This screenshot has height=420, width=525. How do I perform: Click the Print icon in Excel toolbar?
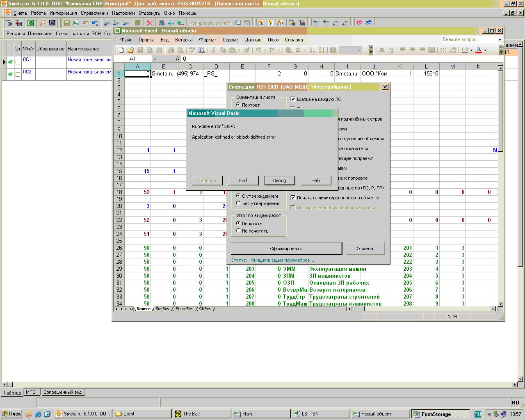coord(171,50)
